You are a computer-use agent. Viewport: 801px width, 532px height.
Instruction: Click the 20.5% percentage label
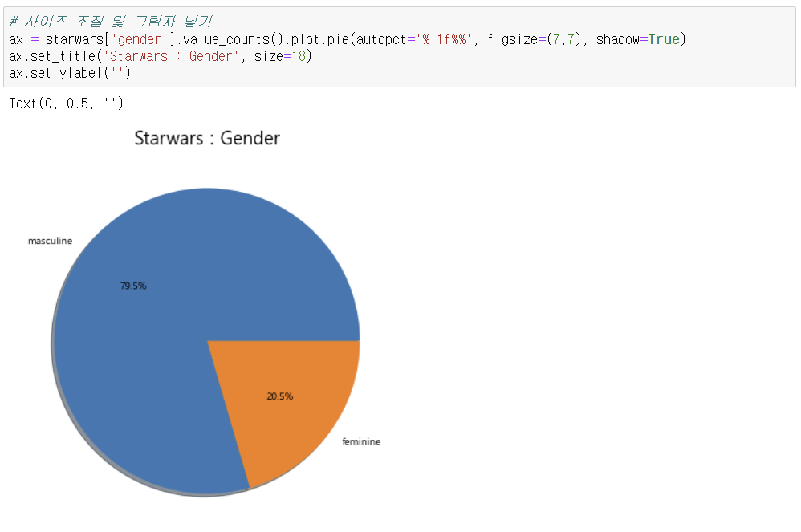pos(280,396)
